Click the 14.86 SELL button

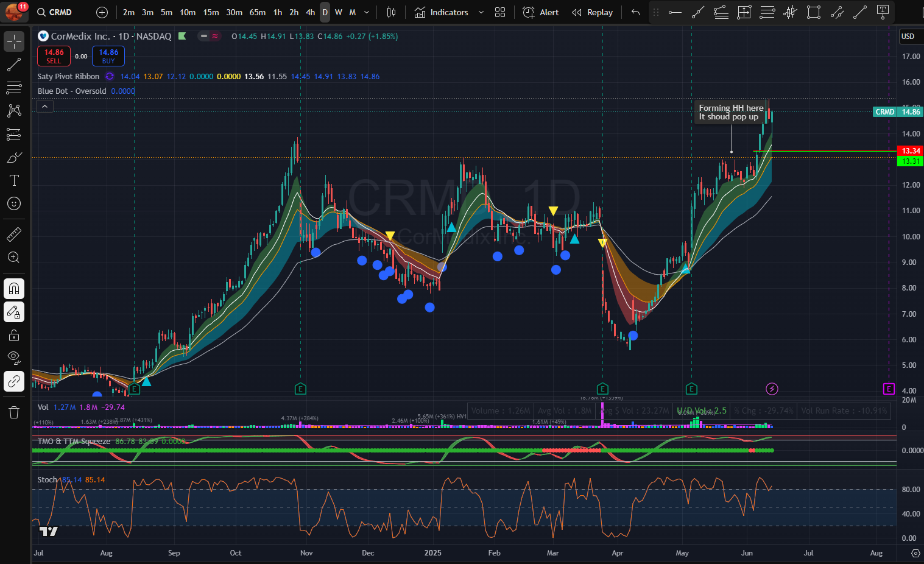(x=54, y=56)
